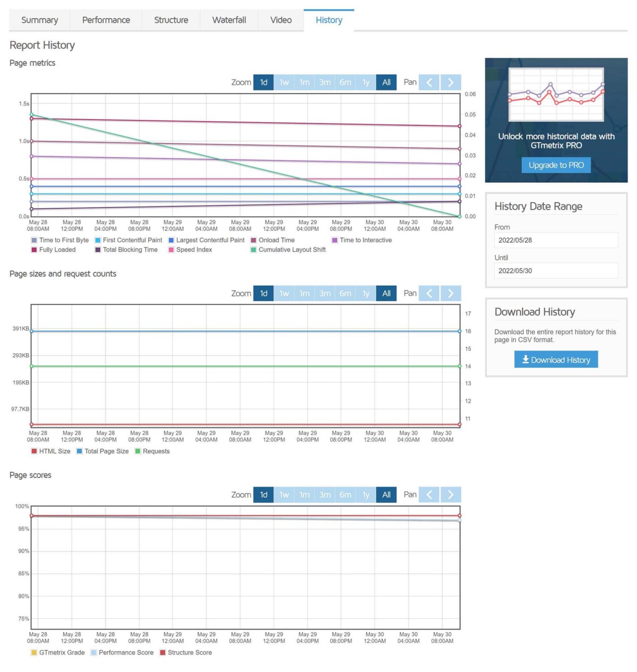Pan the Page scores chart right
The image size is (637, 672).
(x=450, y=495)
